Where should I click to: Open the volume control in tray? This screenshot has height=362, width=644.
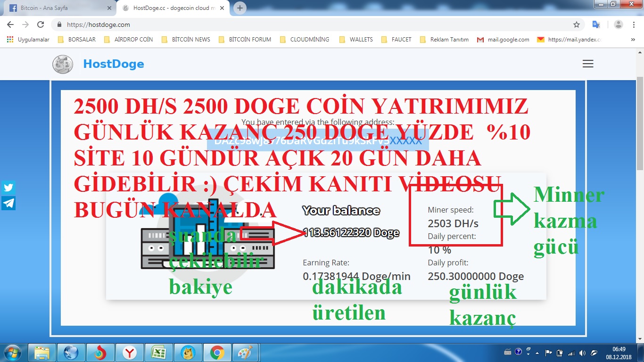pyautogui.click(x=583, y=353)
